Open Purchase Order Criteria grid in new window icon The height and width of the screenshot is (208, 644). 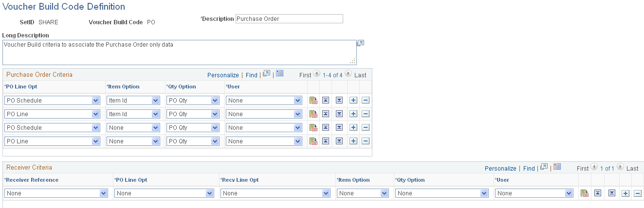point(266,74)
